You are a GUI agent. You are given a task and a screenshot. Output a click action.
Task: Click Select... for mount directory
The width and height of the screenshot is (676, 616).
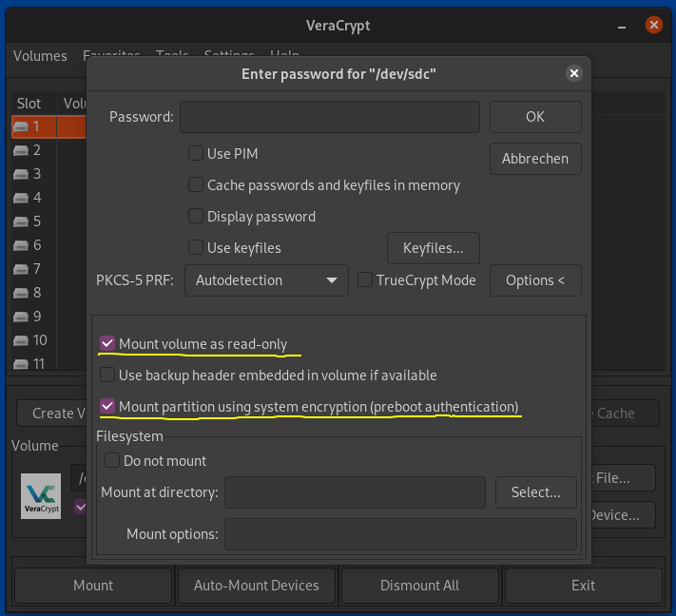(x=536, y=492)
